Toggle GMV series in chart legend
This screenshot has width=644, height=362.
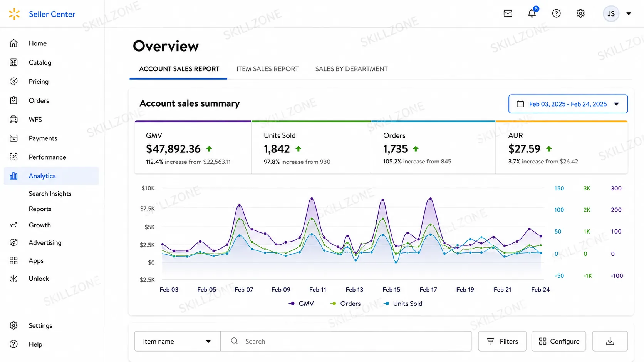click(x=301, y=304)
